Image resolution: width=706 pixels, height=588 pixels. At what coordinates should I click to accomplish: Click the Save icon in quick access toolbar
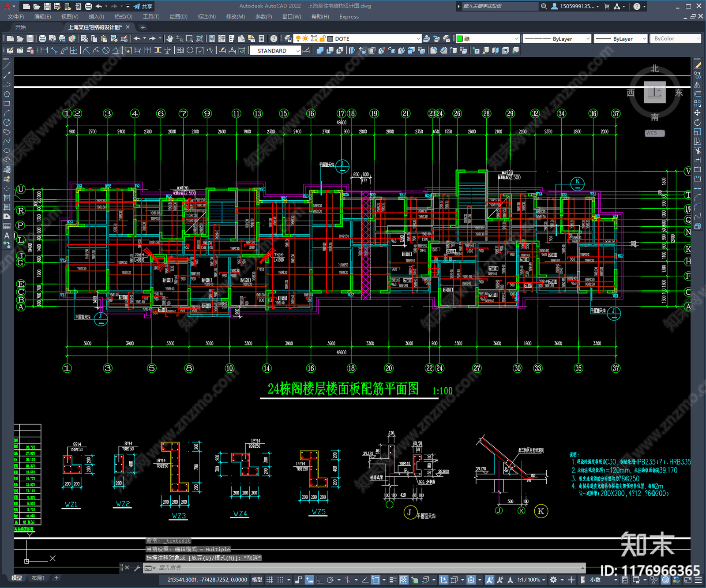click(x=47, y=6)
